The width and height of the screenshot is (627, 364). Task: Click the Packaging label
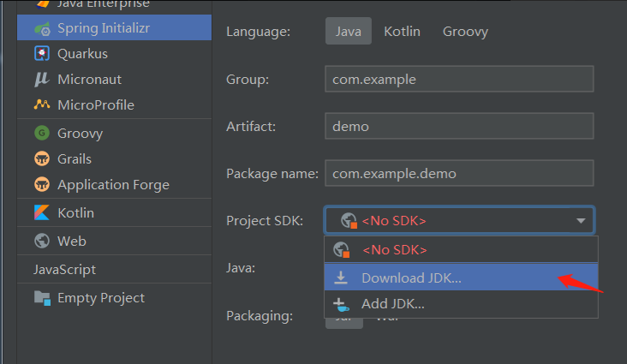click(260, 315)
